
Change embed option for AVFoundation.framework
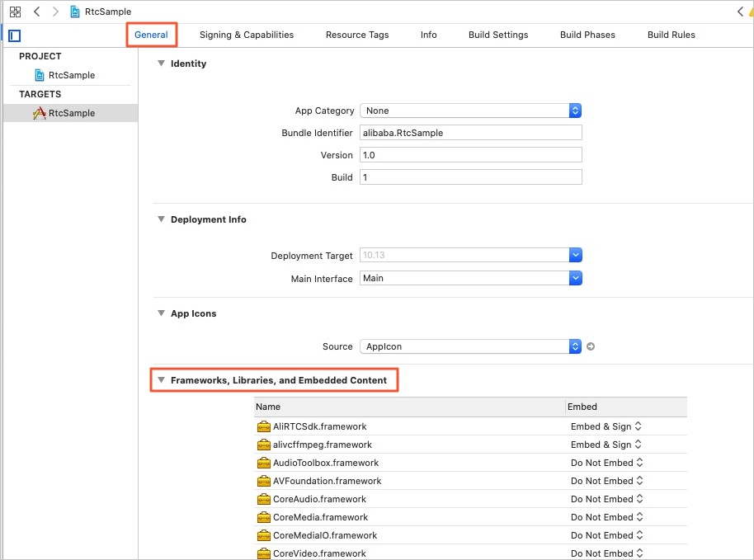coord(607,481)
